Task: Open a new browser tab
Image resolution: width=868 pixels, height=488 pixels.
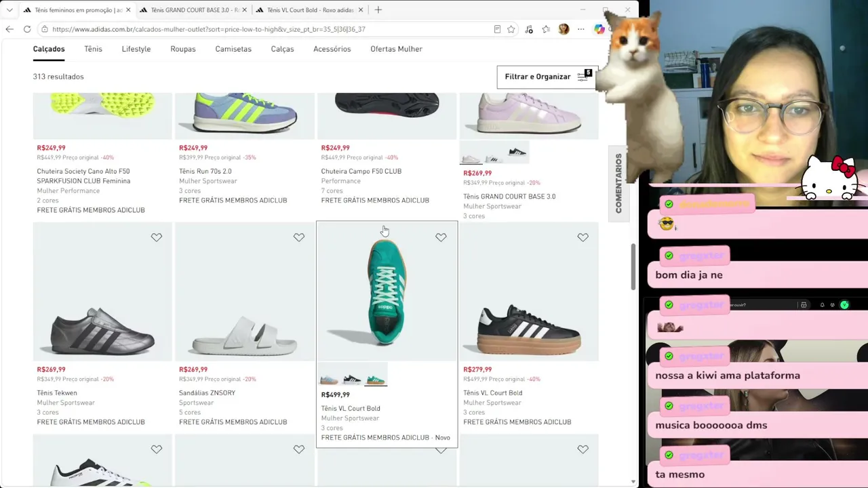Action: pos(378,9)
